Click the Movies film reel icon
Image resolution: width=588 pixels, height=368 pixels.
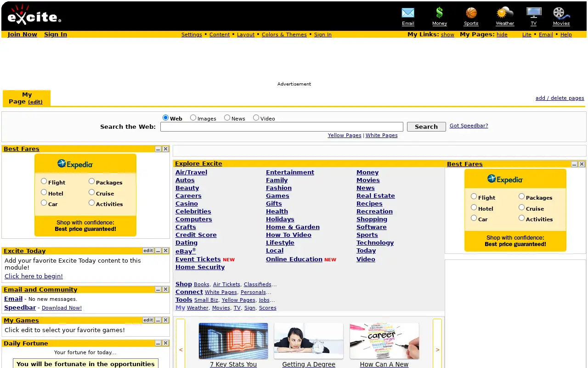point(561,13)
